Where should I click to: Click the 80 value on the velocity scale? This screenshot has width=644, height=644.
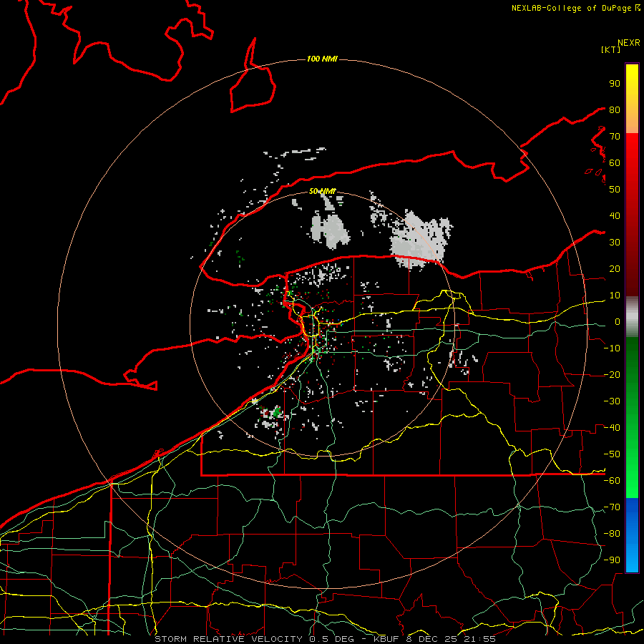point(615,109)
